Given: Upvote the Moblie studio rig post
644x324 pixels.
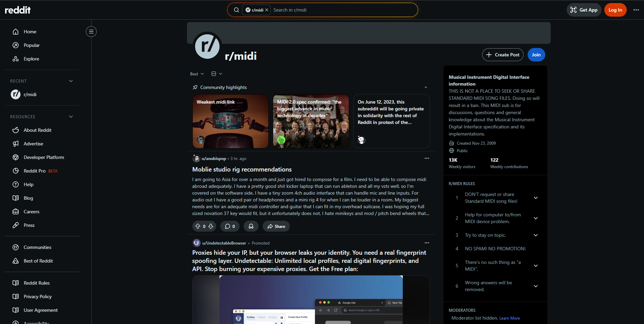Looking at the screenshot, I should (x=198, y=226).
